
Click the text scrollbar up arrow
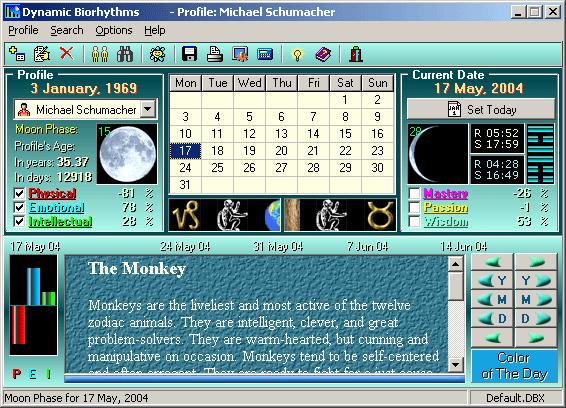456,264
